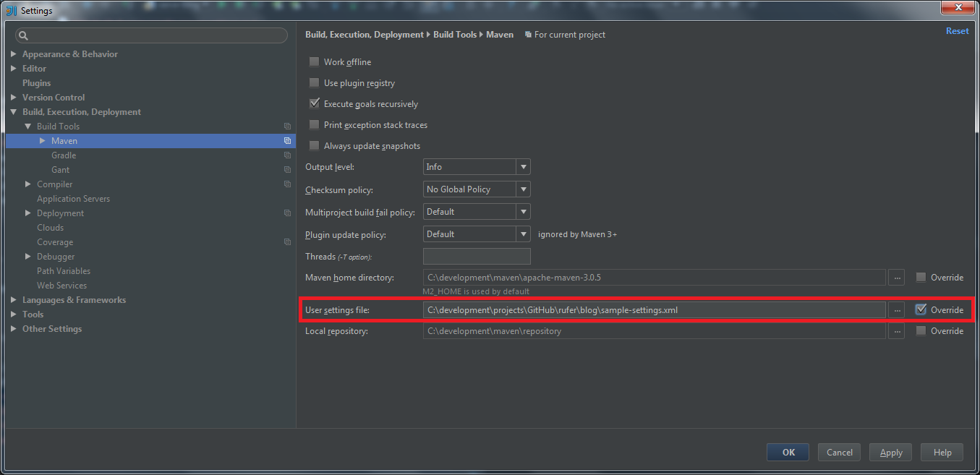The width and height of the screenshot is (980, 475).
Task: Click browse button for Local repository
Action: [897, 331]
